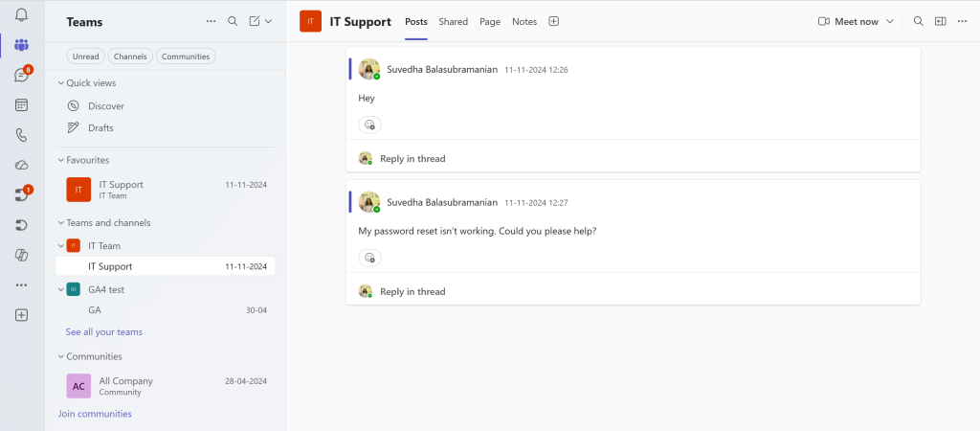Filter by Communities pill
The width and height of the screenshot is (980, 431).
pos(186,57)
